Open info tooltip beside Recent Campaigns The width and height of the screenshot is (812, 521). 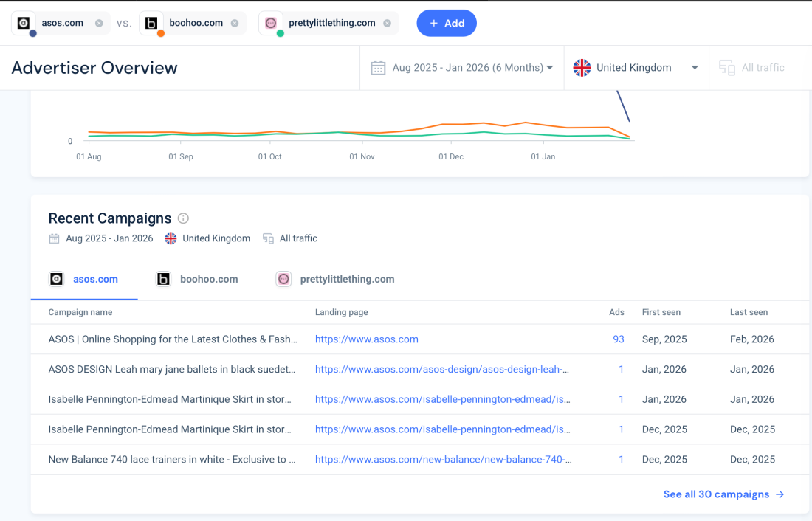183,218
